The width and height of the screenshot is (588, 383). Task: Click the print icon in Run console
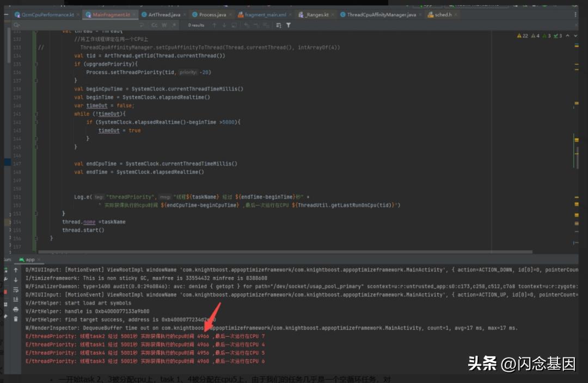click(x=16, y=310)
